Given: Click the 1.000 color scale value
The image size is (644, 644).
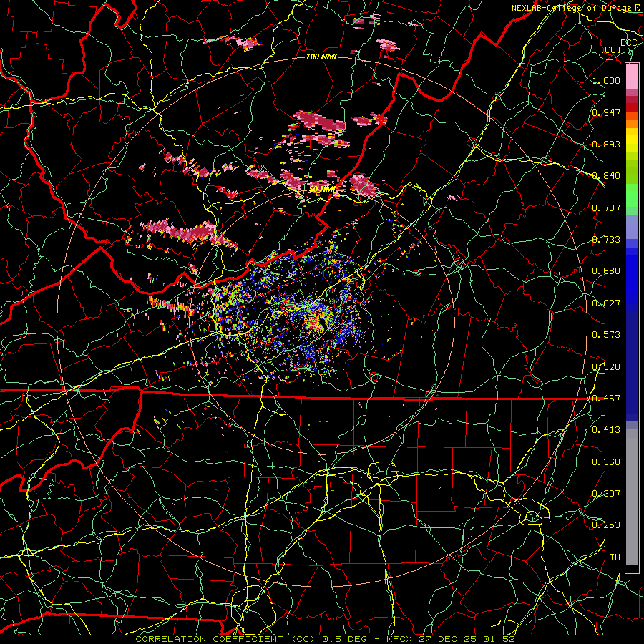Looking at the screenshot, I should (x=606, y=80).
